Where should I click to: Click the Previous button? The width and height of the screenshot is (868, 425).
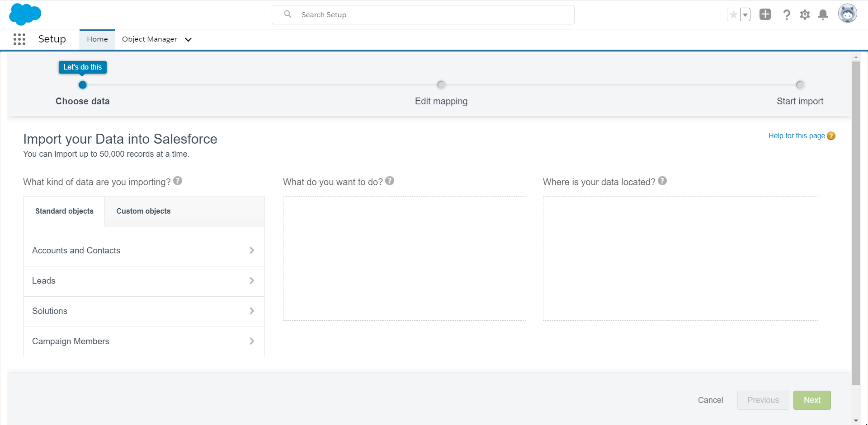click(763, 400)
